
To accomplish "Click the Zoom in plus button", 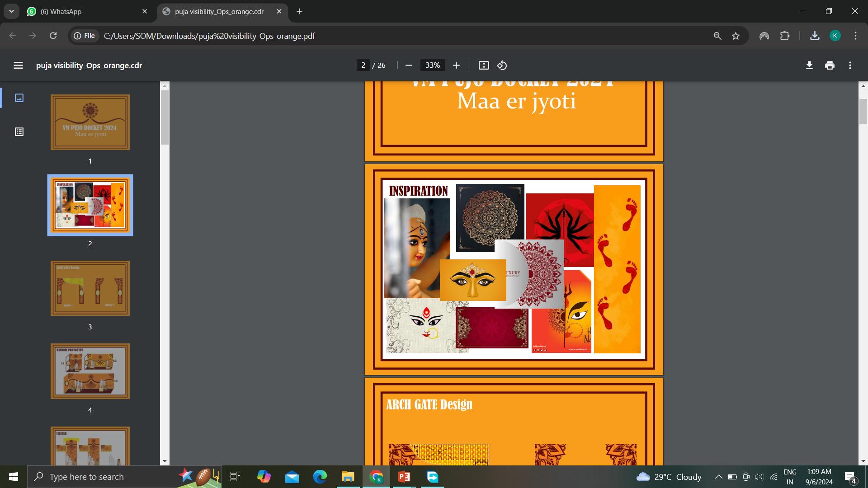I will point(456,66).
